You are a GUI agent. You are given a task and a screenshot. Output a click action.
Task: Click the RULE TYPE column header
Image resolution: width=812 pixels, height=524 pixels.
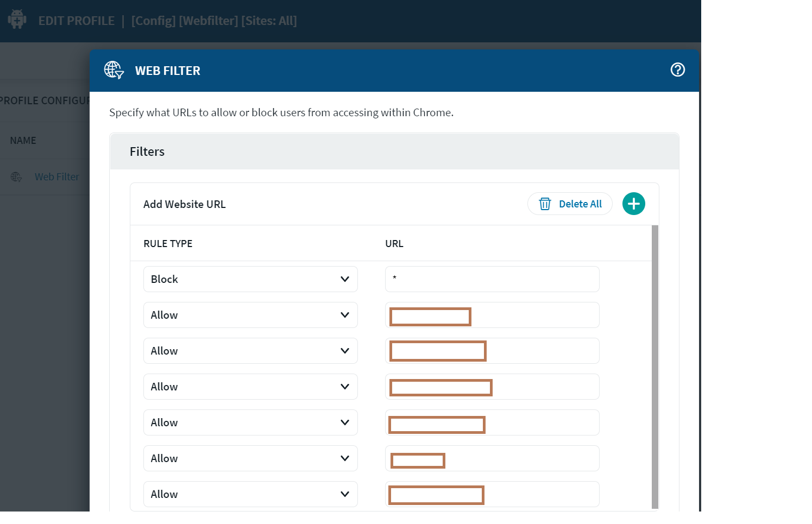pos(168,244)
